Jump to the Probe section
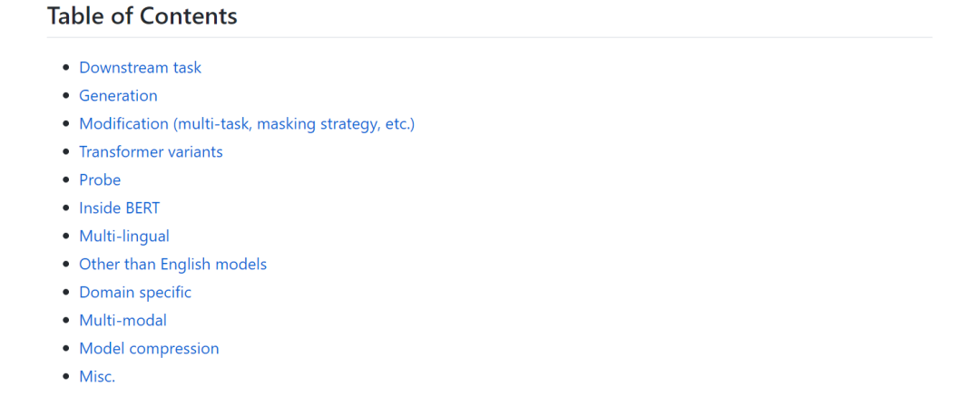This screenshot has height=416, width=980. (100, 180)
